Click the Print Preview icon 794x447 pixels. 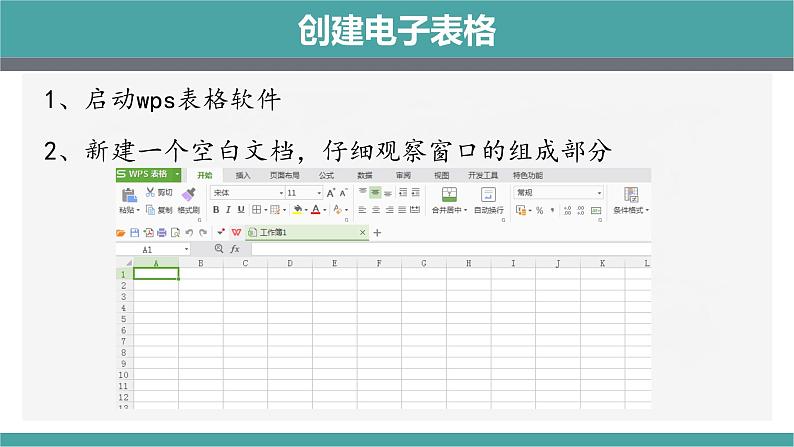tap(175, 233)
